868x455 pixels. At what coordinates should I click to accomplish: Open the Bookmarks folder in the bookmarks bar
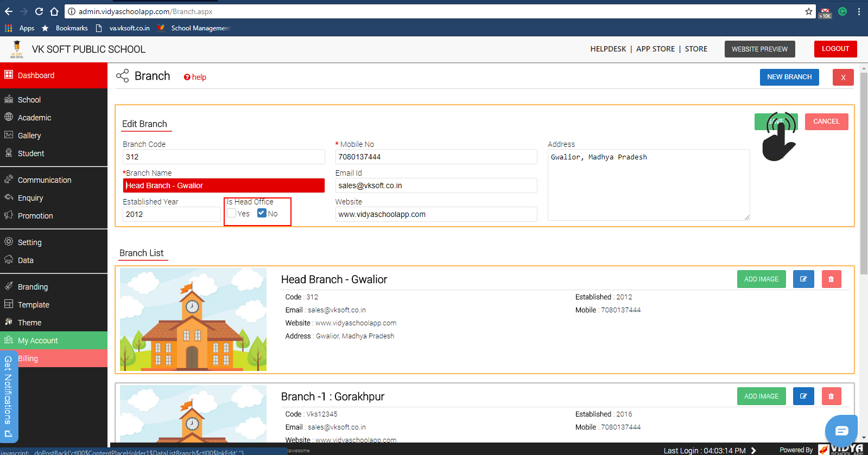point(65,28)
